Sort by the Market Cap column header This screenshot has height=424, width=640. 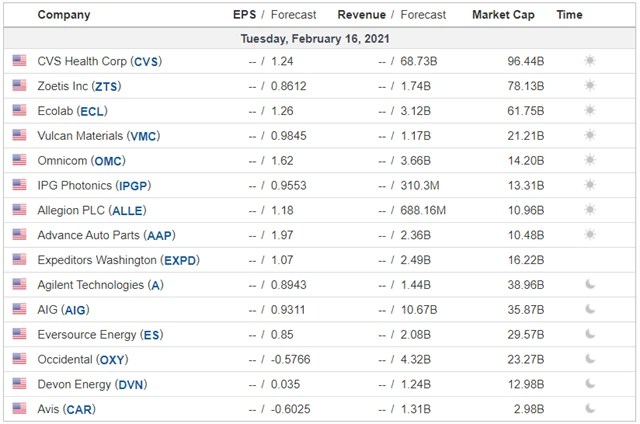tap(503, 15)
